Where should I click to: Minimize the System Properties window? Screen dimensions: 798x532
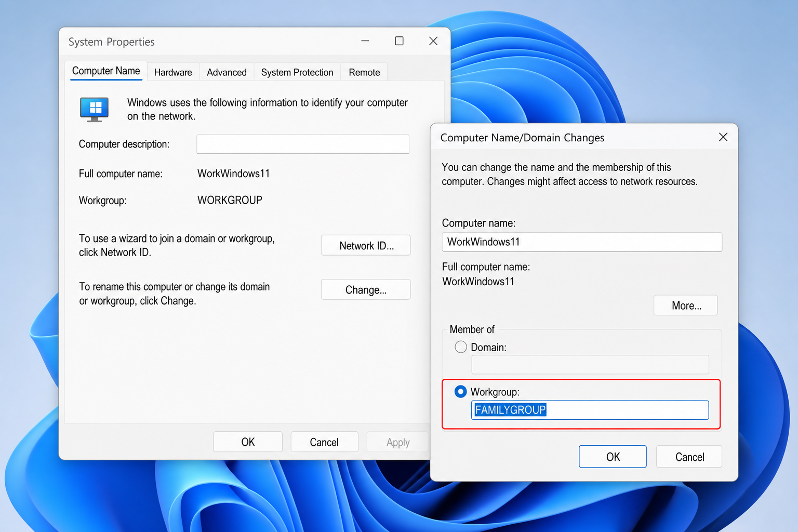point(365,41)
